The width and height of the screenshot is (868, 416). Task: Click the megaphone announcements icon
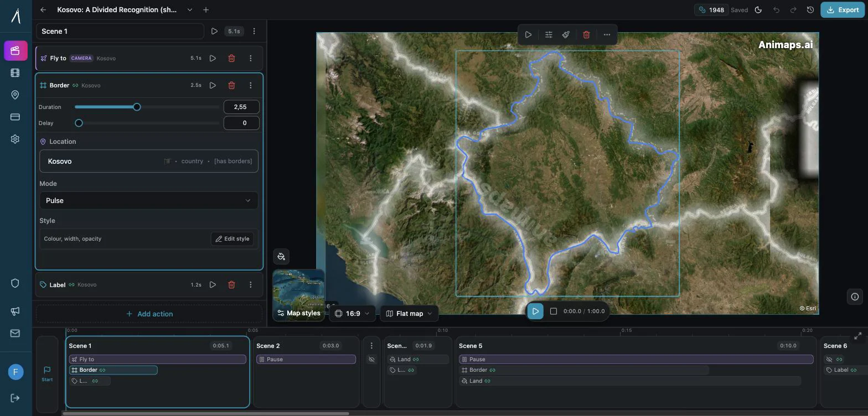15,311
